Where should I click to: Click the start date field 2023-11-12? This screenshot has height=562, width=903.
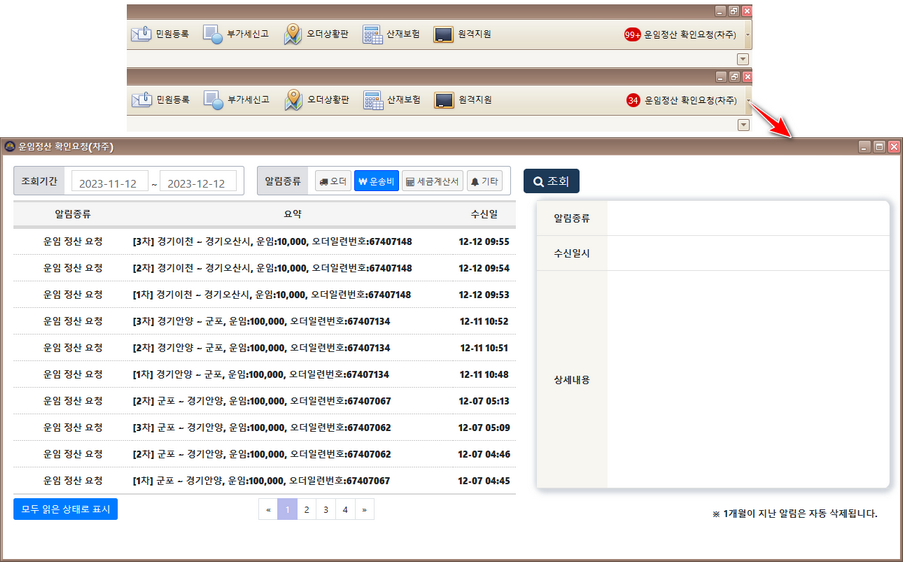pos(109,182)
